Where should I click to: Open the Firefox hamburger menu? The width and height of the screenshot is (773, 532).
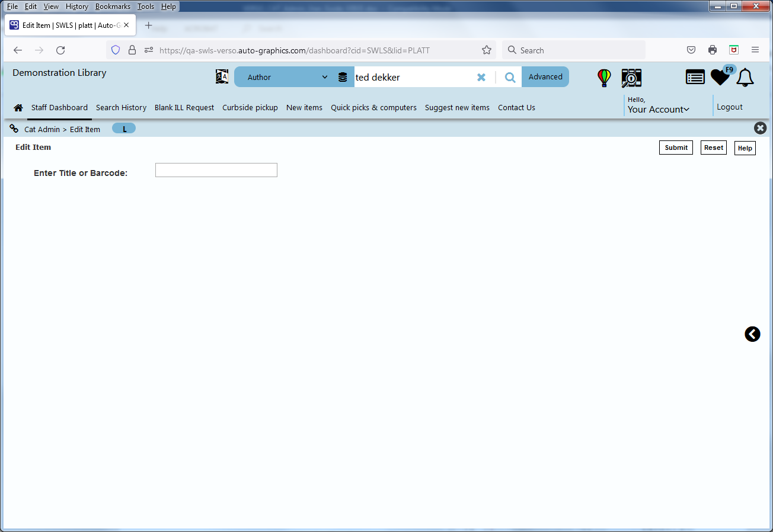click(x=755, y=50)
